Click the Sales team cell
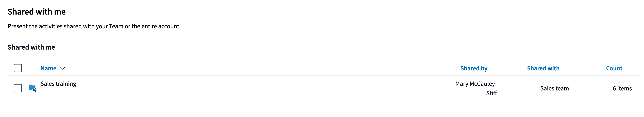 [555, 88]
